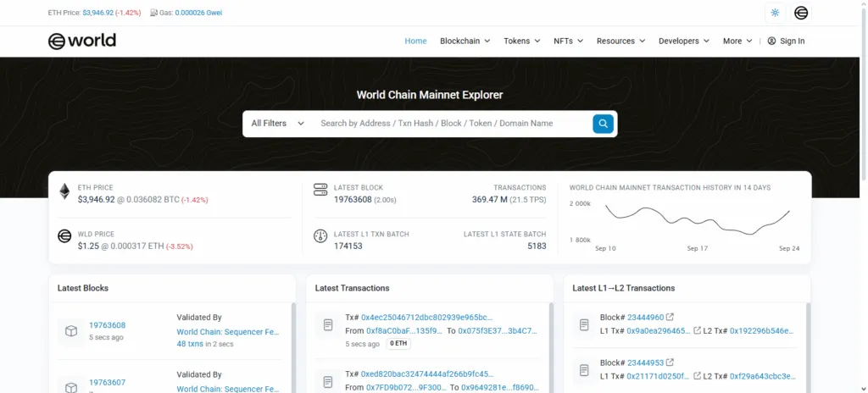This screenshot has width=868, height=393.
Task: Open the 0.000026 Gwei gas link
Action: 198,12
